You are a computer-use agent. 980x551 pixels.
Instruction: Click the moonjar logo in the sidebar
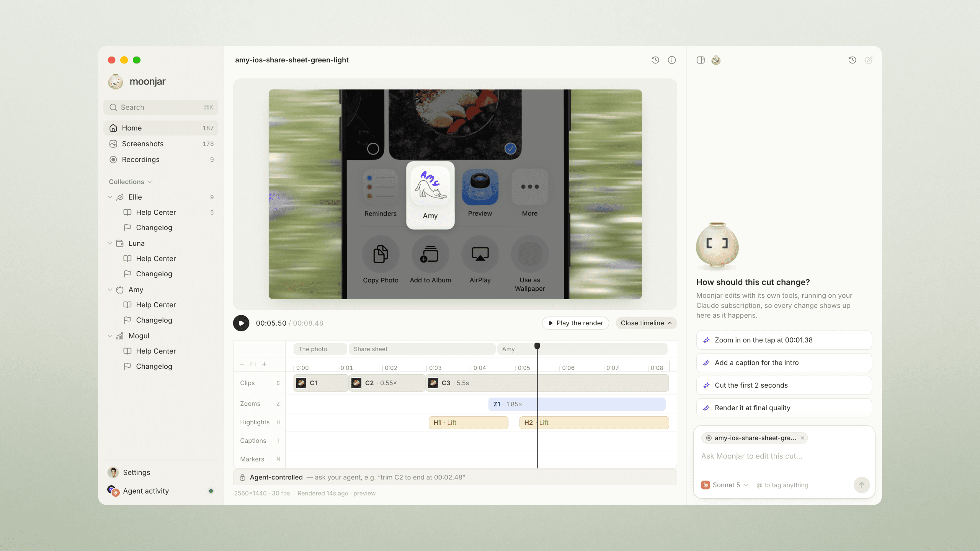(x=115, y=82)
